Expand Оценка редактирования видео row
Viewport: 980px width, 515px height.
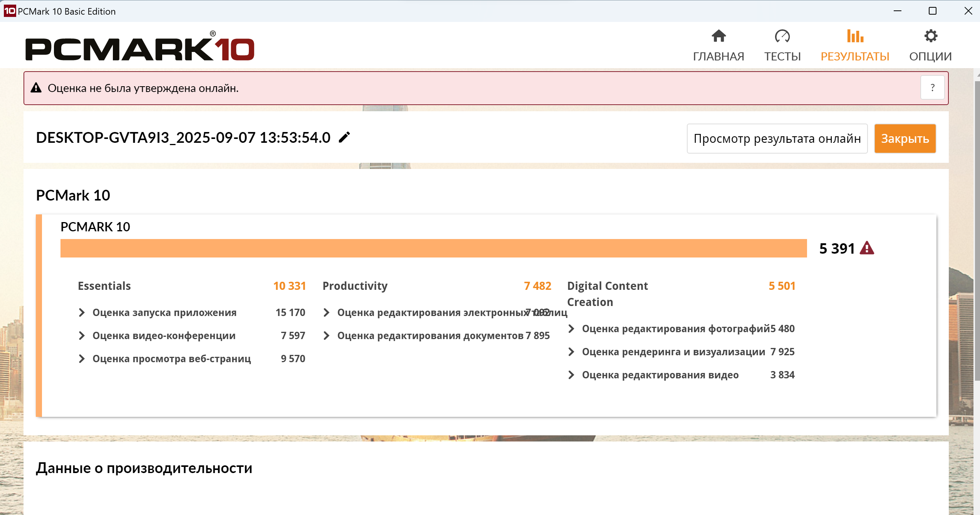(571, 375)
